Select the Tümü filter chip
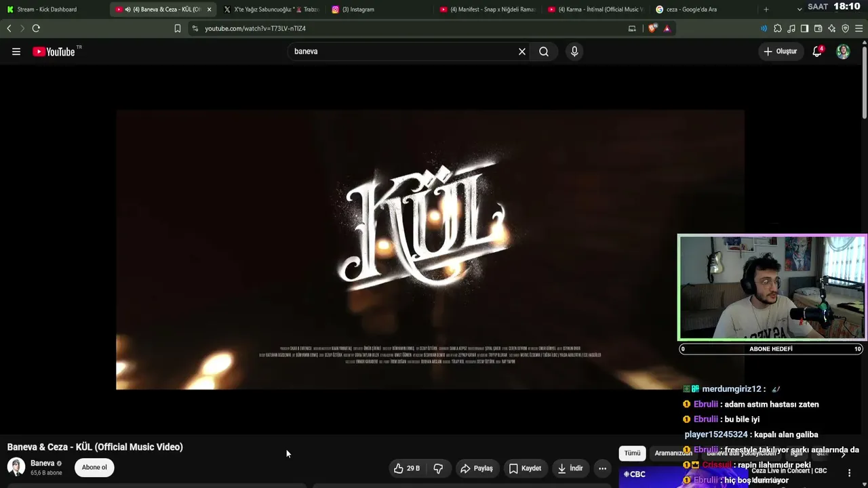The height and width of the screenshot is (488, 868). (x=632, y=453)
